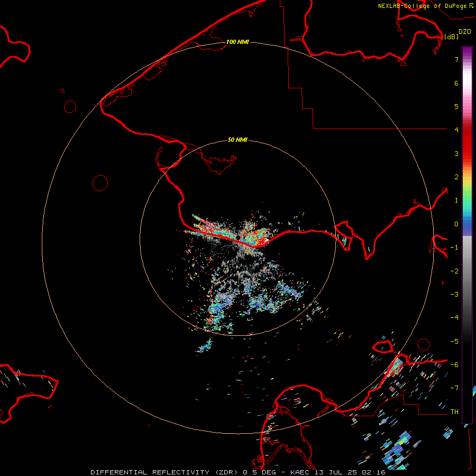This screenshot has height=476, width=476.
Task: Click the purple top segment of the color bar
Action: click(x=467, y=52)
